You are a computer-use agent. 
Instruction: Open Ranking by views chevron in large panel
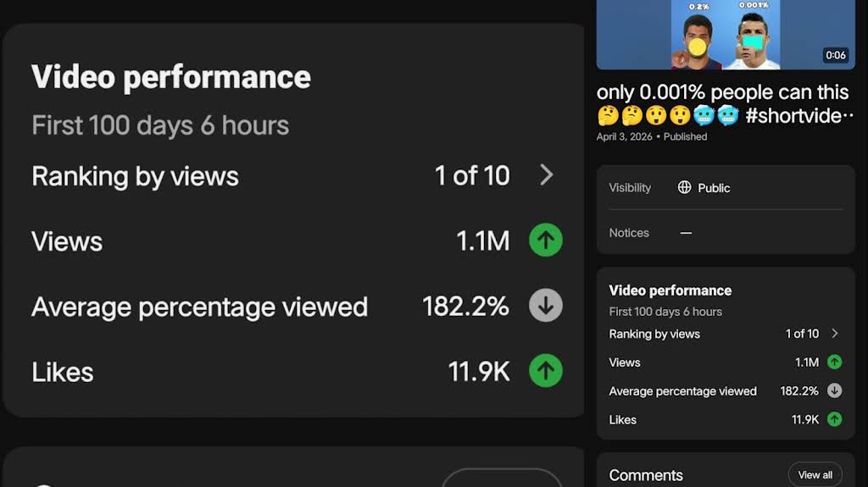547,175
